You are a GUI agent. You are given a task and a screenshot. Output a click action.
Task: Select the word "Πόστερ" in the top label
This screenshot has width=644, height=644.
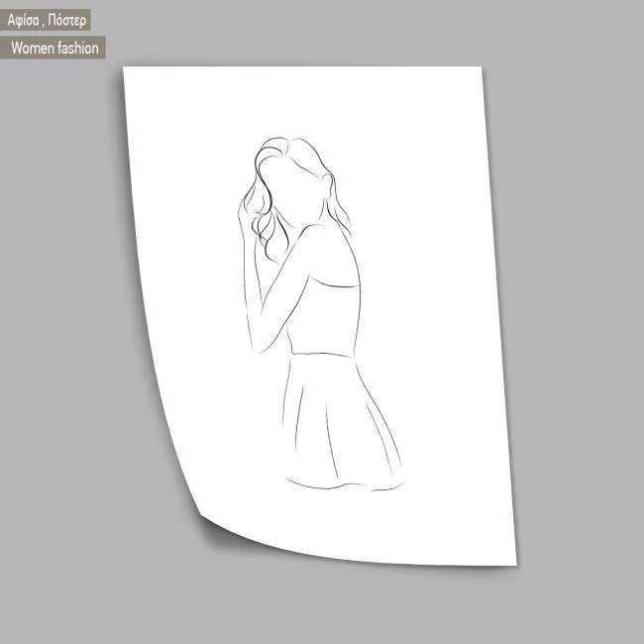[x=67, y=20]
